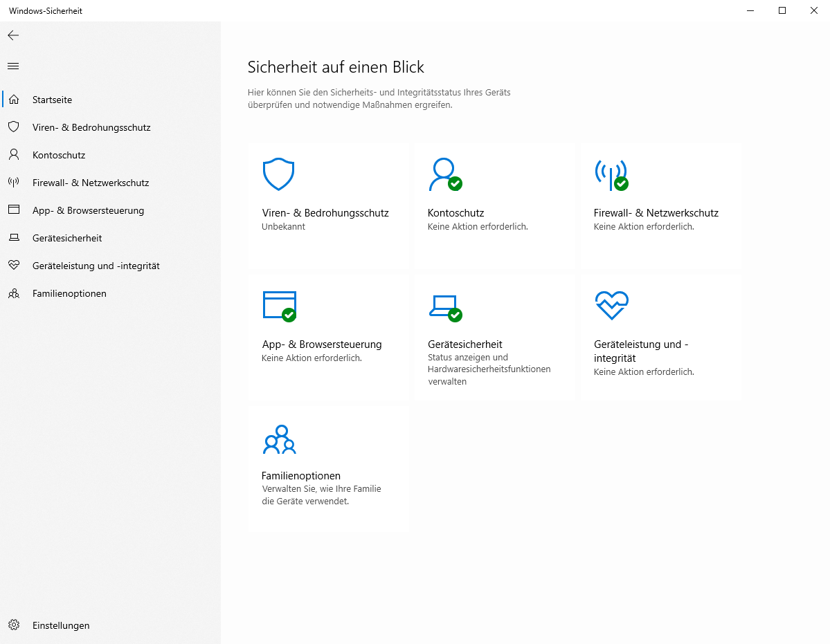830x644 pixels.
Task: Open the Gerätesicherheit card title
Action: pos(464,344)
